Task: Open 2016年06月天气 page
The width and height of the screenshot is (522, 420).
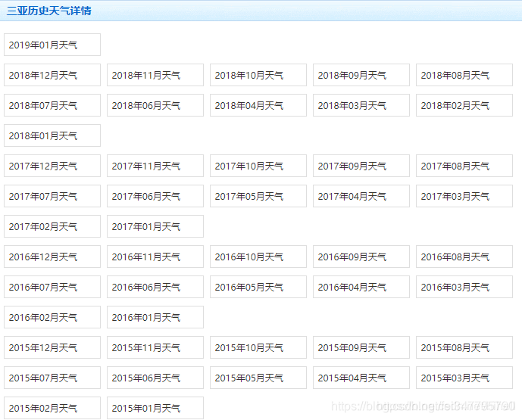Action: (x=155, y=287)
